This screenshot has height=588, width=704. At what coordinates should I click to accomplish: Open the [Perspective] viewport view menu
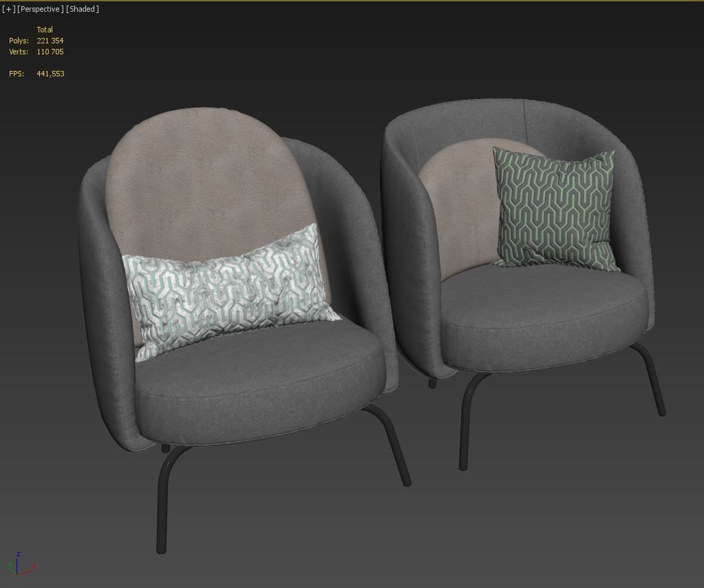pos(41,9)
